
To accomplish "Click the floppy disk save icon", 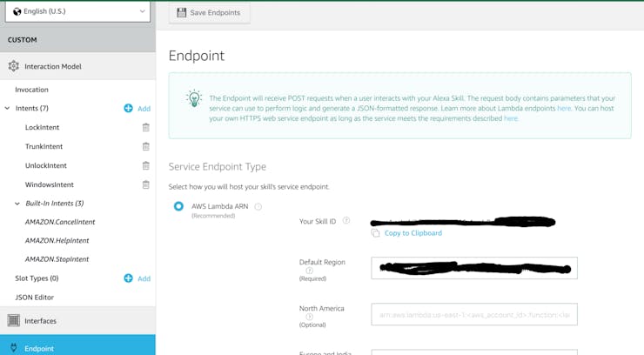I will click(x=182, y=13).
